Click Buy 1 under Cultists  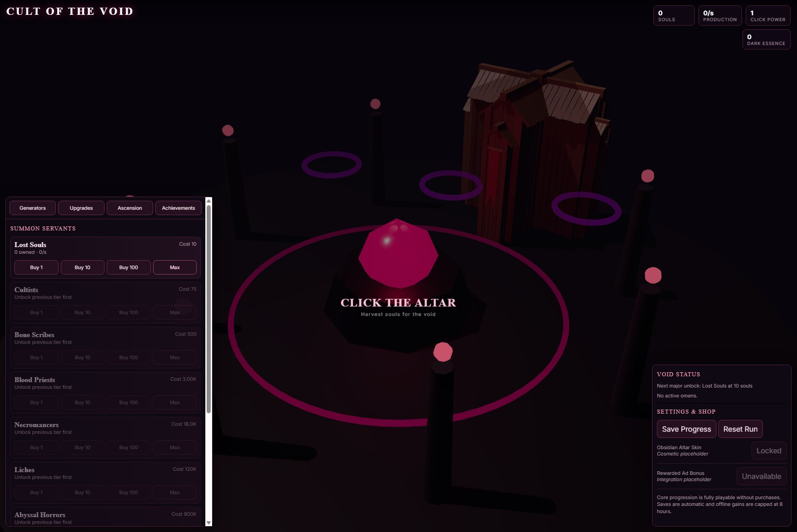pos(36,312)
